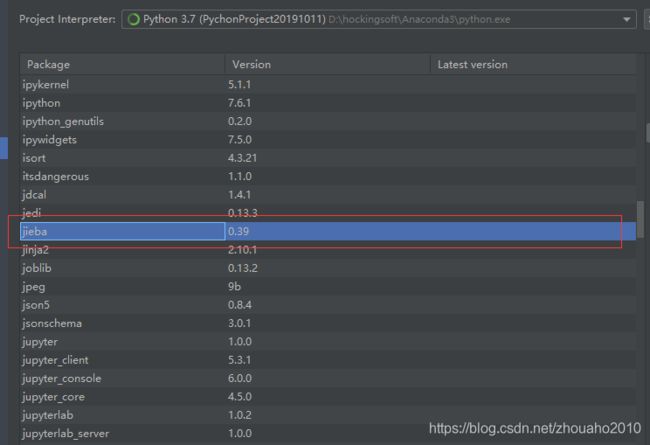Select the ipywidgets package row
Viewport: 650px width, 445px height.
(x=327, y=139)
